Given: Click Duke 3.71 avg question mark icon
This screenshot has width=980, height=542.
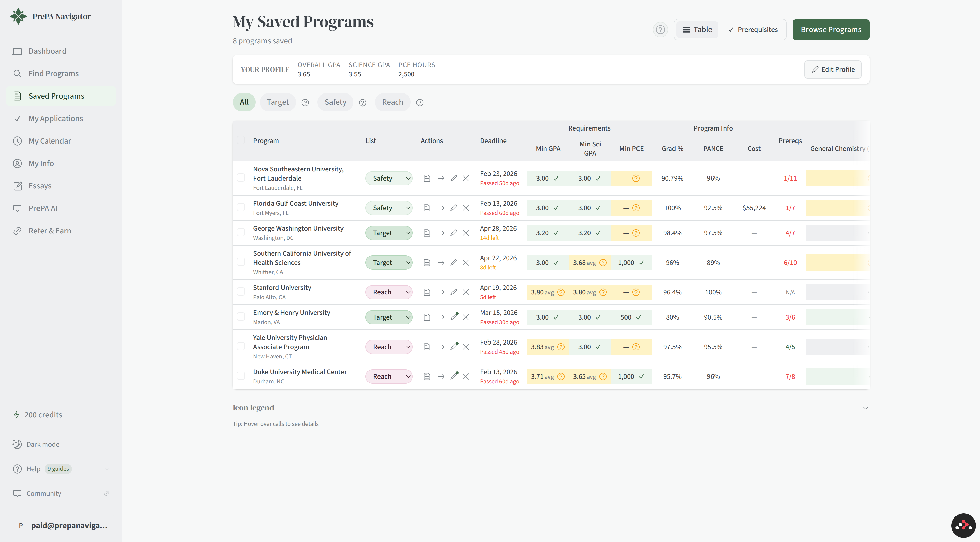Looking at the screenshot, I should [x=561, y=376].
